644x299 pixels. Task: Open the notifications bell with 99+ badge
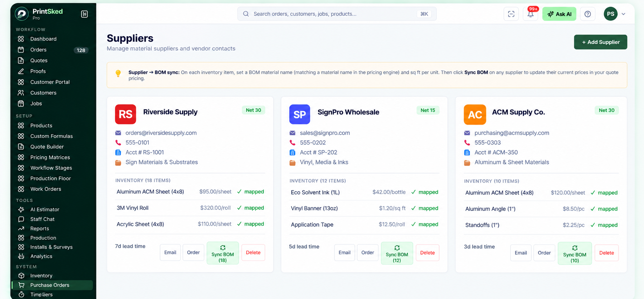pyautogui.click(x=531, y=14)
